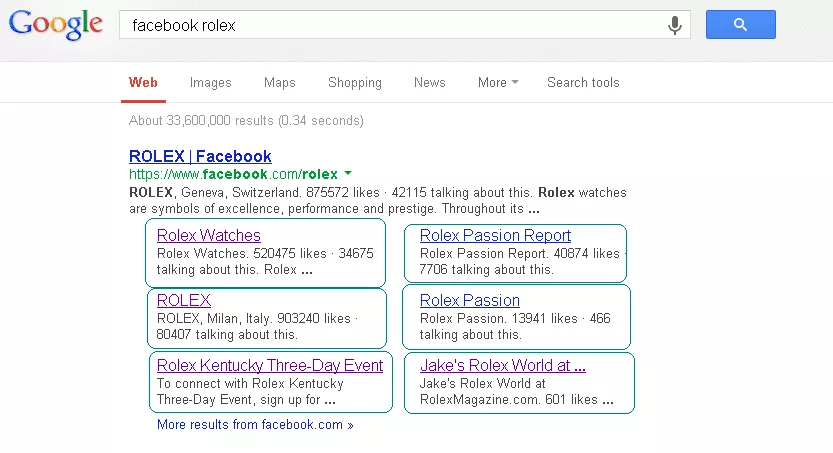The width and height of the screenshot is (833, 453).
Task: Focus the search box containing 'facebook rolex'
Action: tap(404, 24)
